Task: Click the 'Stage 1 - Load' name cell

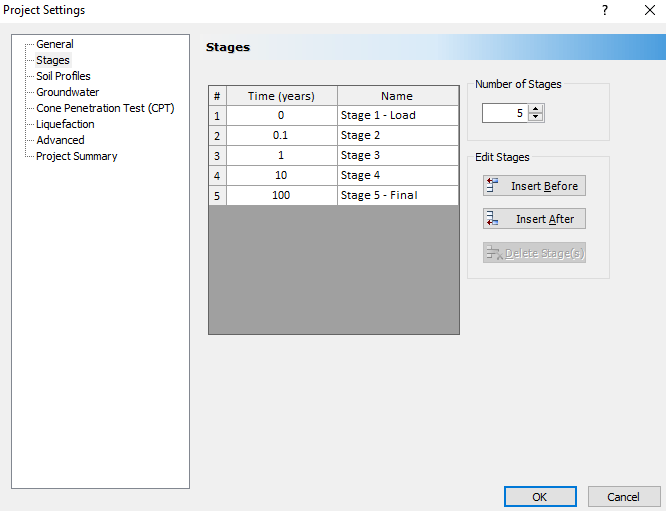Action: point(398,116)
